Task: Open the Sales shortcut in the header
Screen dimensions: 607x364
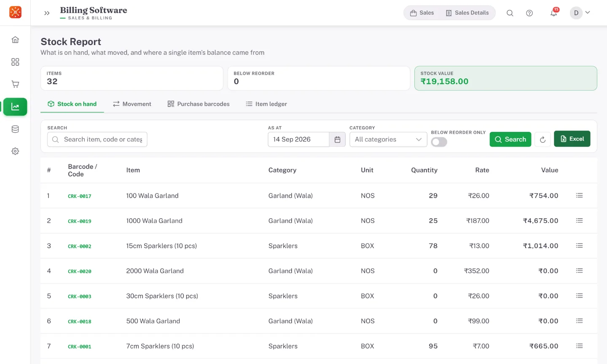Action: (x=422, y=13)
